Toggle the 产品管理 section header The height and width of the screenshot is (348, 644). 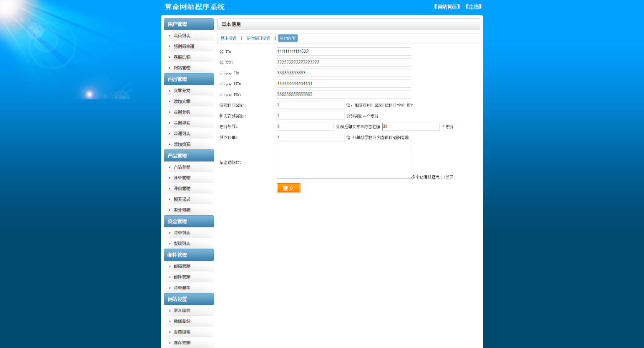[187, 156]
